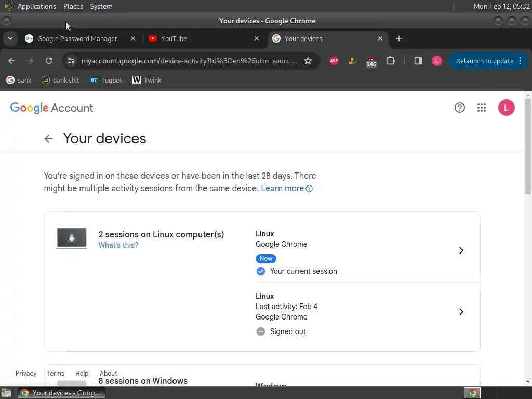Image resolution: width=532 pixels, height=399 pixels.
Task: Open the System menu
Action: tap(101, 6)
